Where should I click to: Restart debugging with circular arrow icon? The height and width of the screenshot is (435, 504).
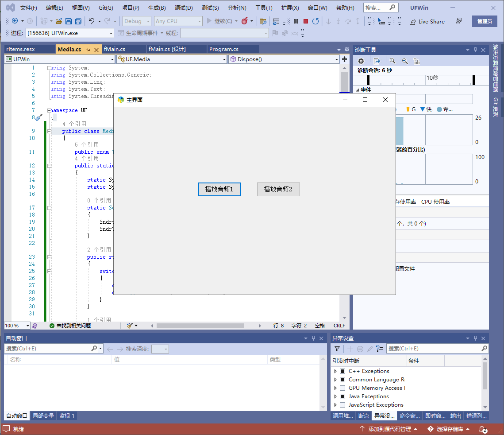(315, 21)
